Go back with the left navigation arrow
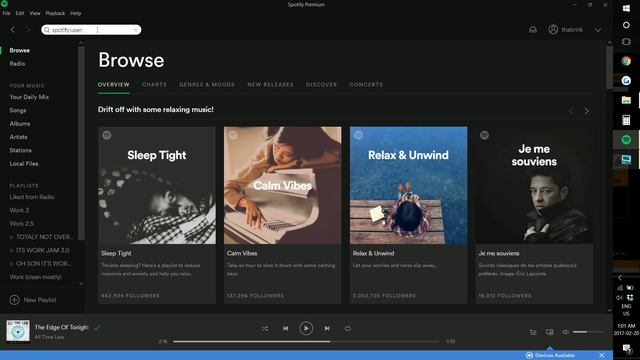Screen dimensions: 640x360 tap(13, 30)
